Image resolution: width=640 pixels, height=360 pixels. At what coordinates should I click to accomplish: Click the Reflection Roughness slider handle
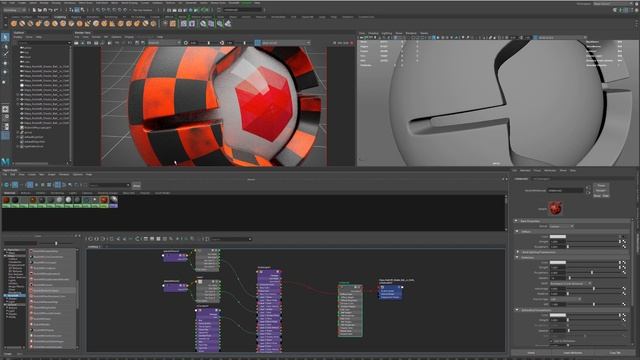point(592,273)
